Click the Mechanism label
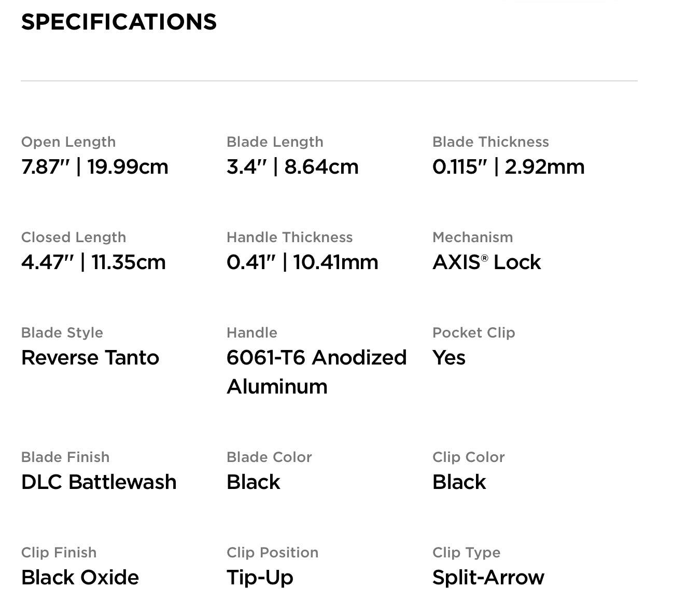 [x=473, y=237]
